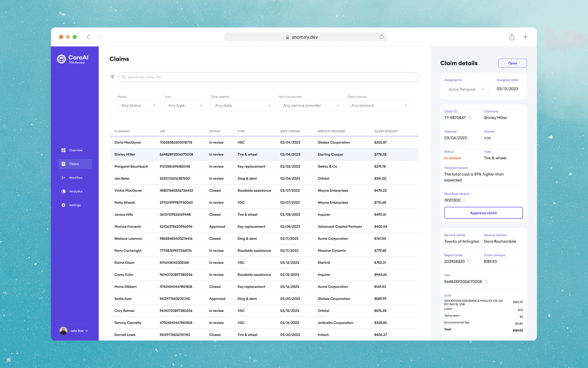Select the Jan Beier claim row
This screenshot has height=368, width=588.
[x=264, y=178]
